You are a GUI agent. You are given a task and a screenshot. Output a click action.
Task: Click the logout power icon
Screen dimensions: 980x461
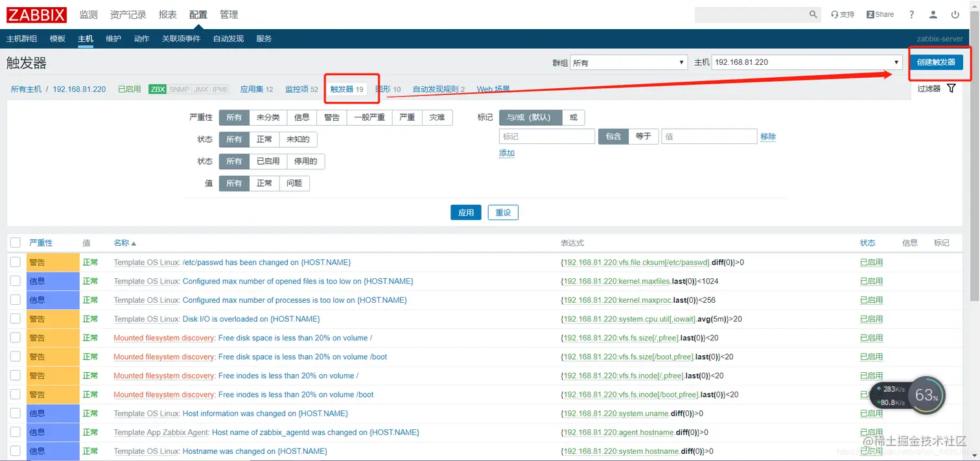[x=955, y=14]
